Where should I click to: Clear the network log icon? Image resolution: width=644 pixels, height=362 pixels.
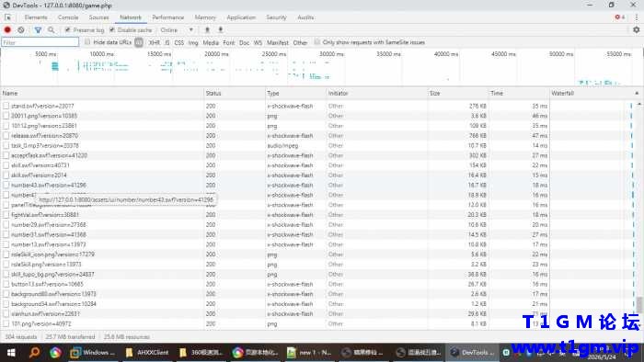pyautogui.click(x=21, y=29)
